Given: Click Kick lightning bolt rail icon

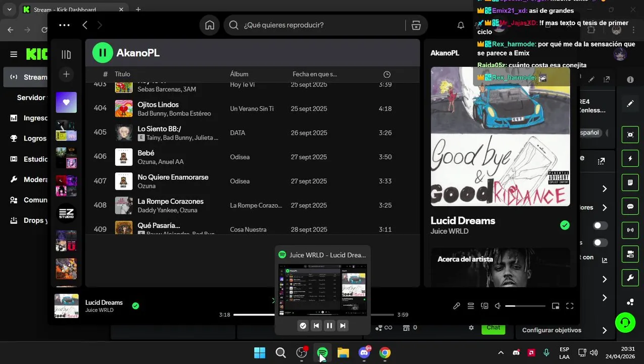Looking at the screenshot, I should click(630, 158).
